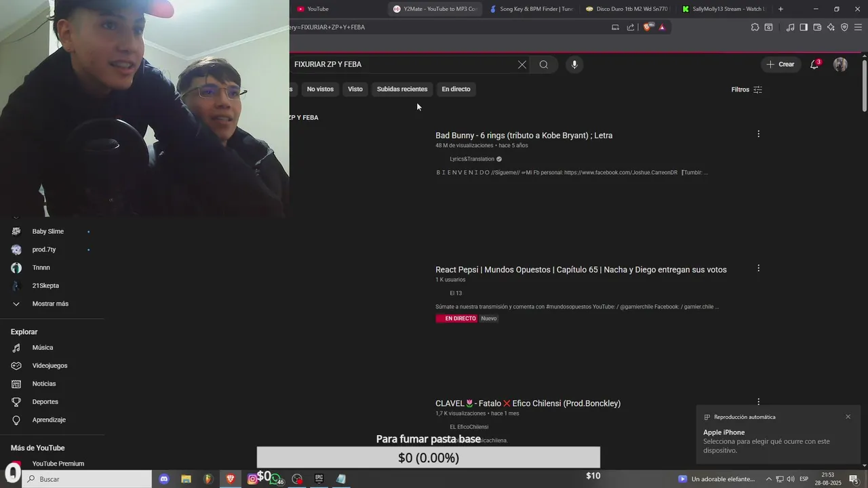Open File Explorer from the taskbar

[186, 479]
